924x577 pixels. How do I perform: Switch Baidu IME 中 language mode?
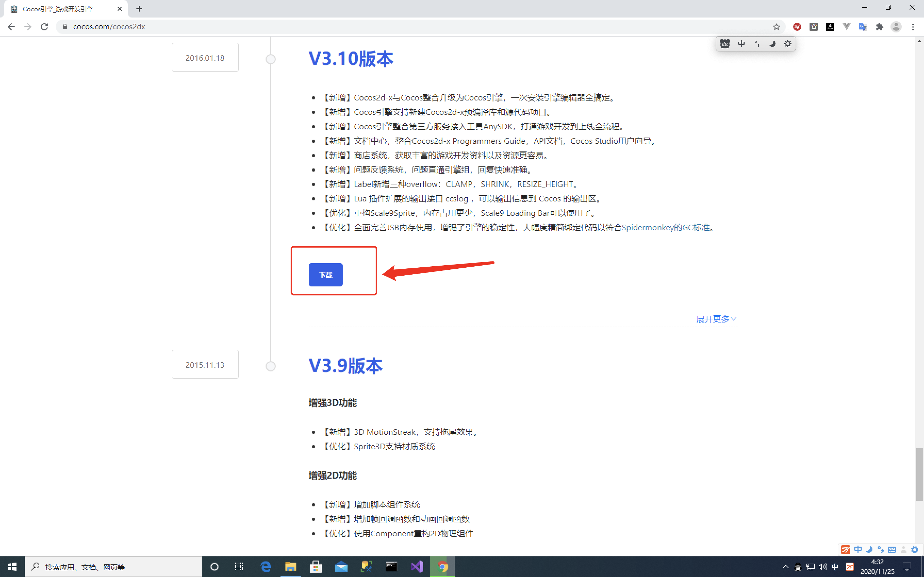741,44
